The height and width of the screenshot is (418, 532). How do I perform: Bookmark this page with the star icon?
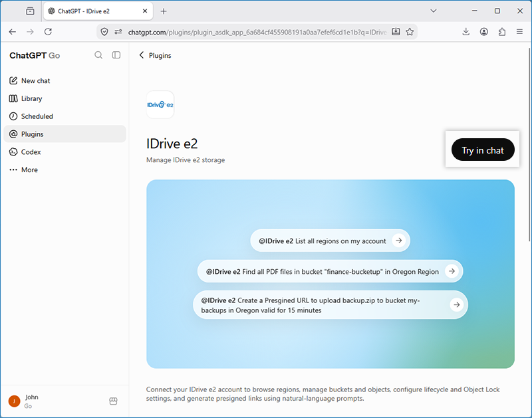[x=410, y=32]
